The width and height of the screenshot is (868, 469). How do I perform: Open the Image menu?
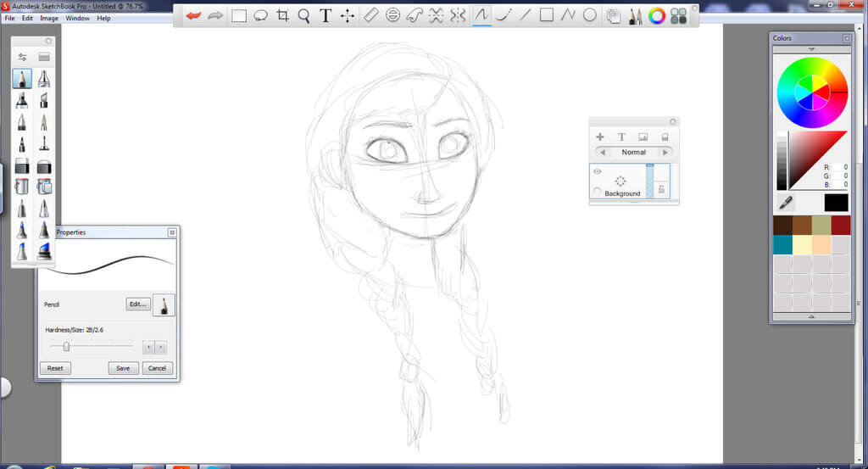pos(49,18)
